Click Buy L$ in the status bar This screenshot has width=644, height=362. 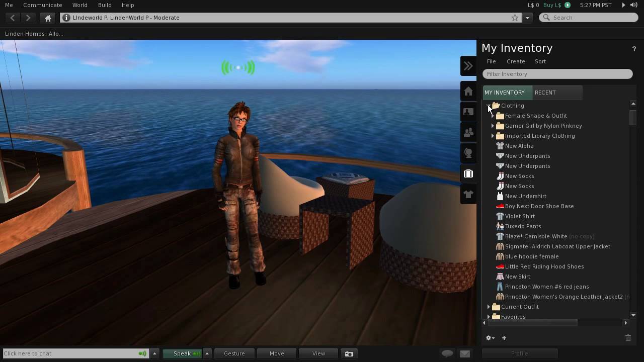552,5
